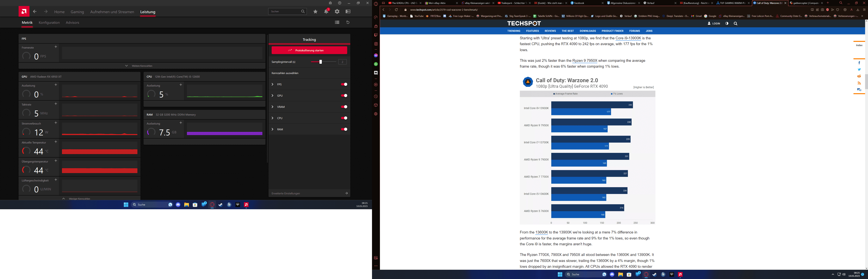Take a snapshot with browser camera icon
Viewport: 868px width, 279px height.
tap(822, 10)
